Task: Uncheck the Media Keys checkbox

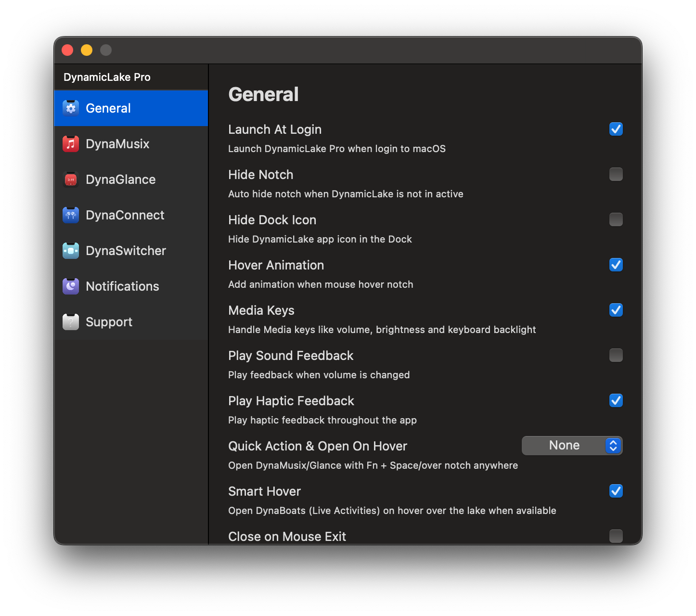Action: click(x=616, y=310)
